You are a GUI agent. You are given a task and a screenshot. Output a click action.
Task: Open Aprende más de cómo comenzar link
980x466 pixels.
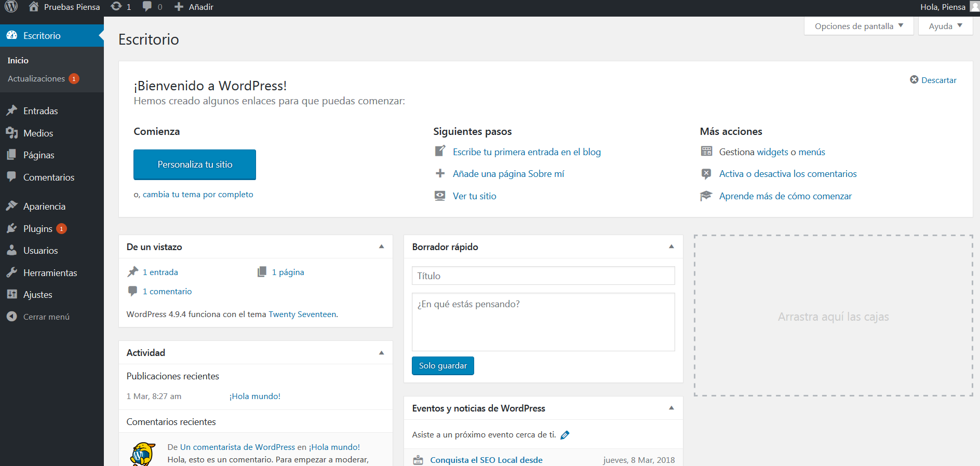point(785,196)
